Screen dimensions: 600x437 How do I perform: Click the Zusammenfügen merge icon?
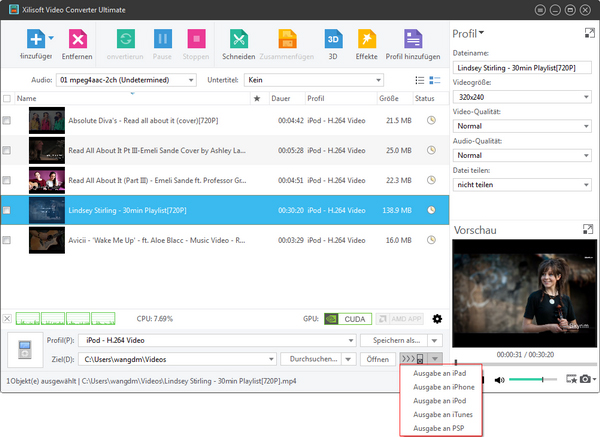287,39
